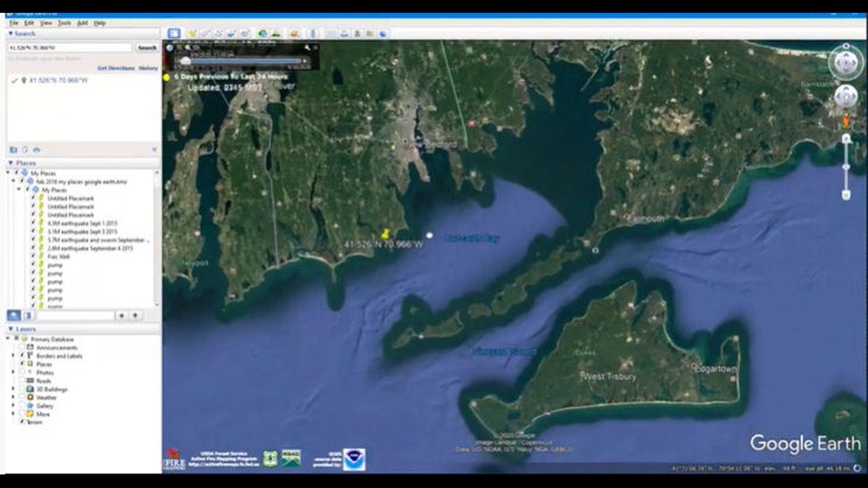
Task: Click the move joystick navigation control
Action: 846,97
